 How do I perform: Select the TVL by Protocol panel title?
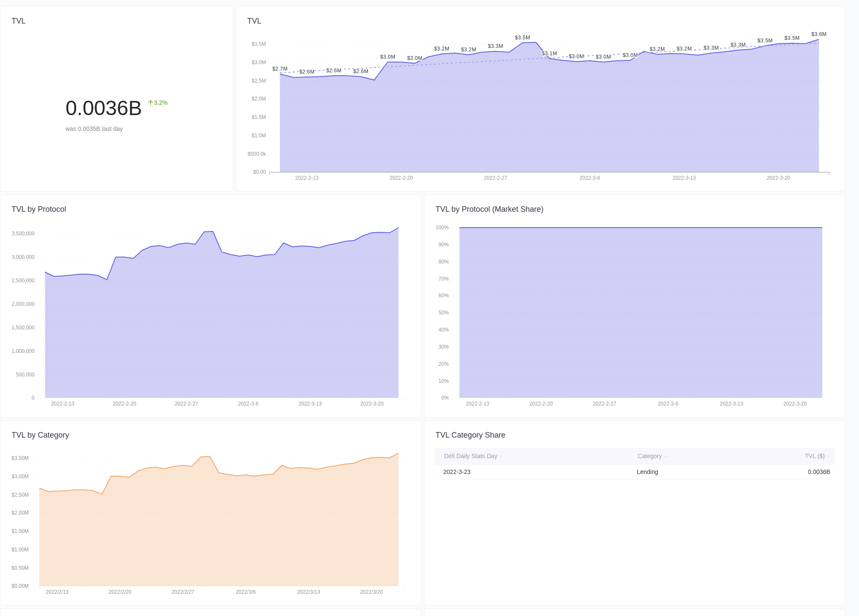click(39, 209)
